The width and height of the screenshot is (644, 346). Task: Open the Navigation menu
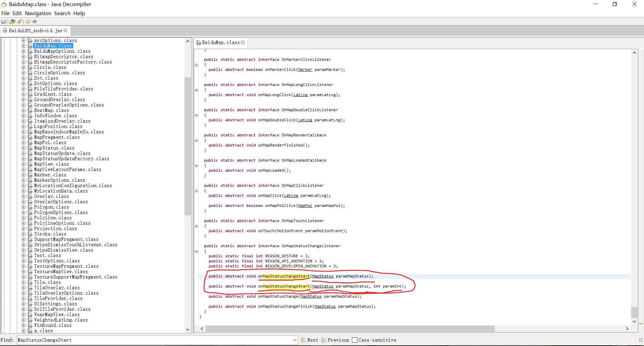(38, 13)
